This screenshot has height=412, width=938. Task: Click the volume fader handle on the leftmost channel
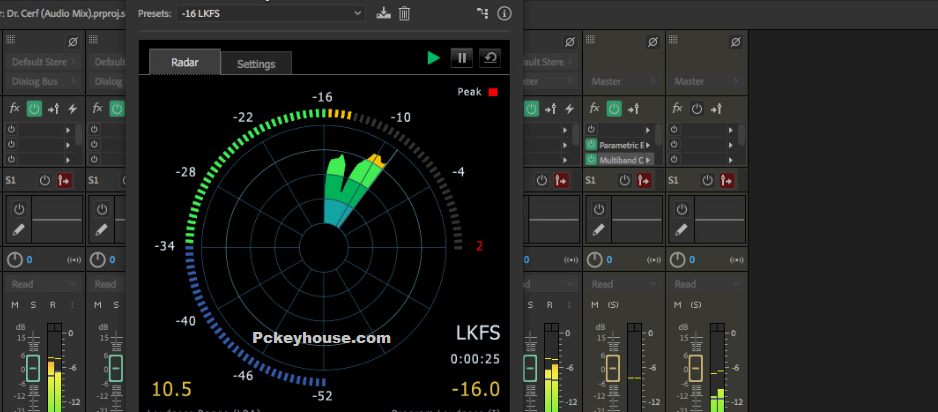[x=33, y=368]
